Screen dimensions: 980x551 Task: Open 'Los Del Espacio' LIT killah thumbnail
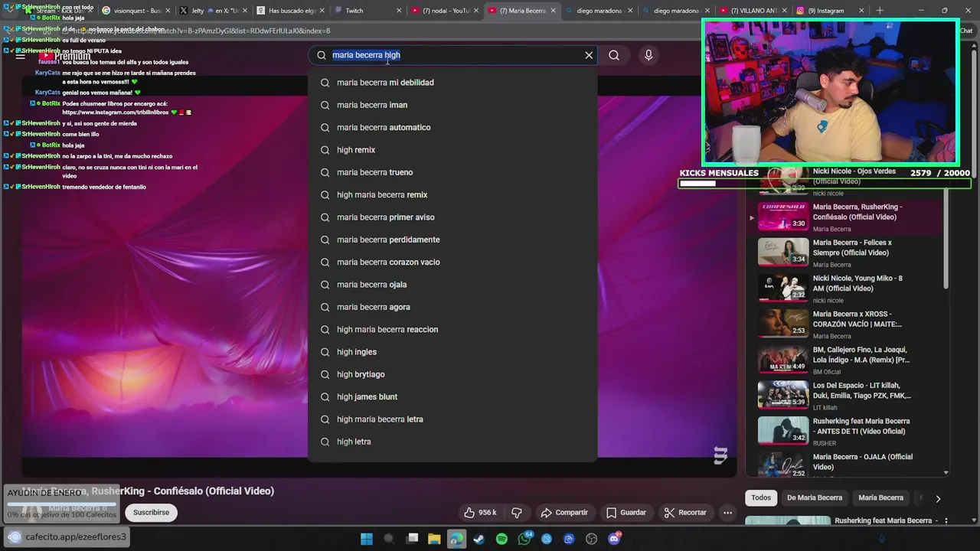783,395
